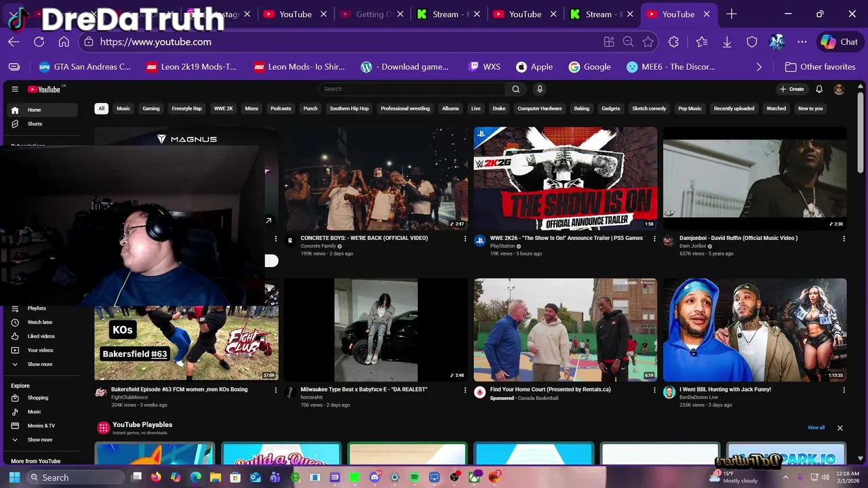Image resolution: width=868 pixels, height=488 pixels.
Task: Select the Gaming filter chip
Action: click(151, 108)
